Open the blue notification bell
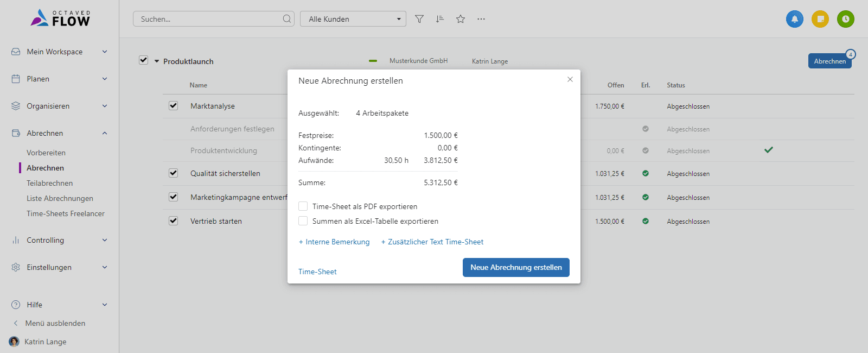Viewport: 868px width, 353px height. (x=795, y=19)
